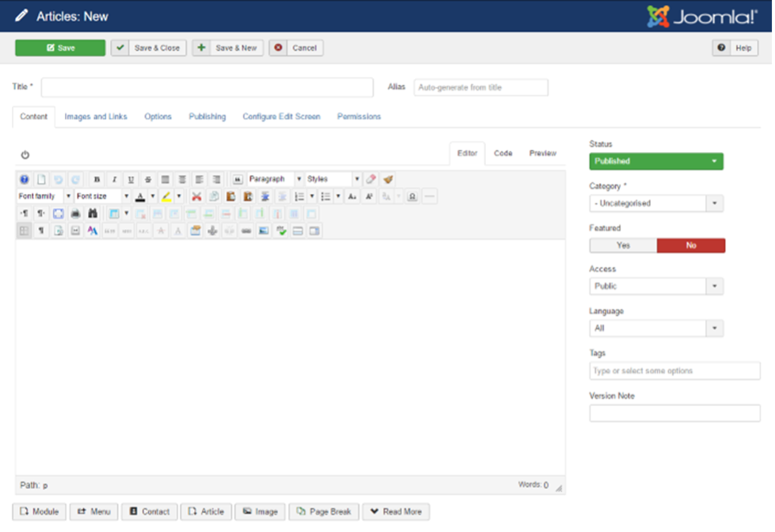Set Featured to Yes
Screen dimensions: 775x532
coord(623,245)
